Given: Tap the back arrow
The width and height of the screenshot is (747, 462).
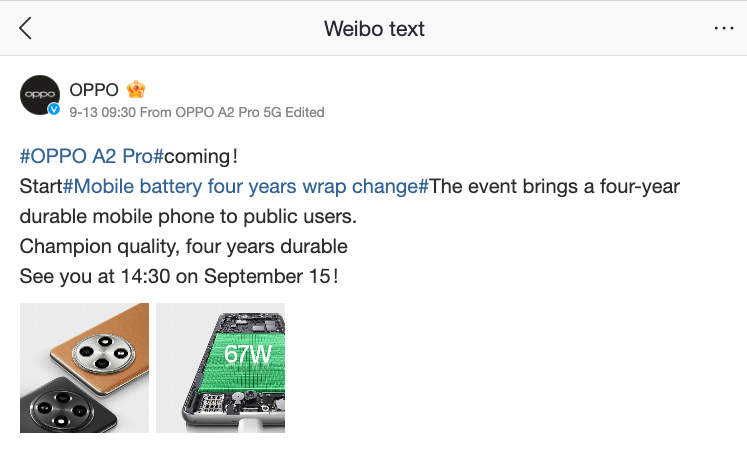Looking at the screenshot, I should 26,28.
